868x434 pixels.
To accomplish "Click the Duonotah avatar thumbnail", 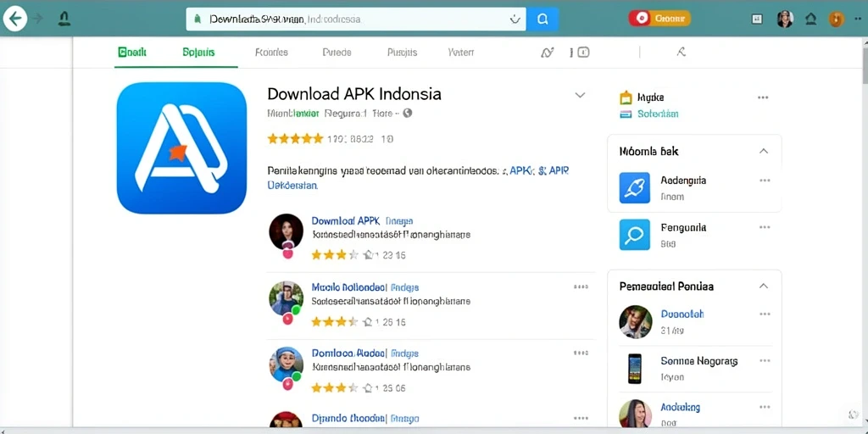I will [x=635, y=321].
